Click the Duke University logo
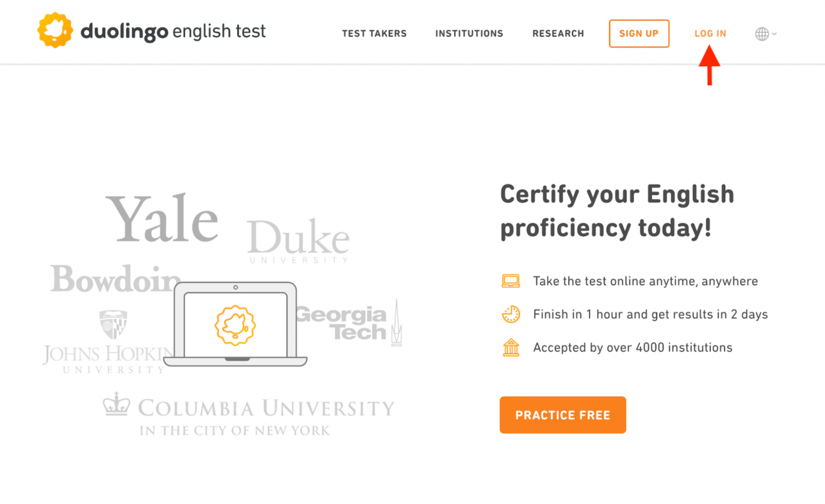The height and width of the screenshot is (504, 825). click(298, 240)
